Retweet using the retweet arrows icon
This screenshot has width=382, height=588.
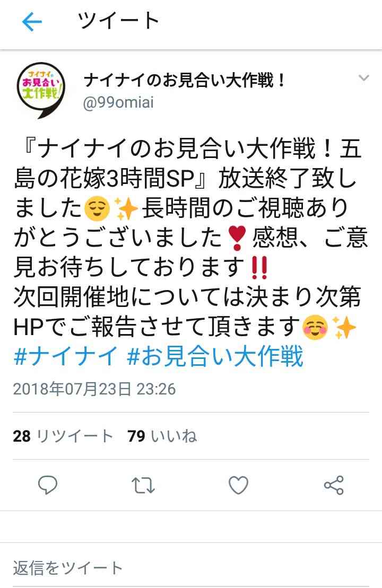pyautogui.click(x=143, y=485)
